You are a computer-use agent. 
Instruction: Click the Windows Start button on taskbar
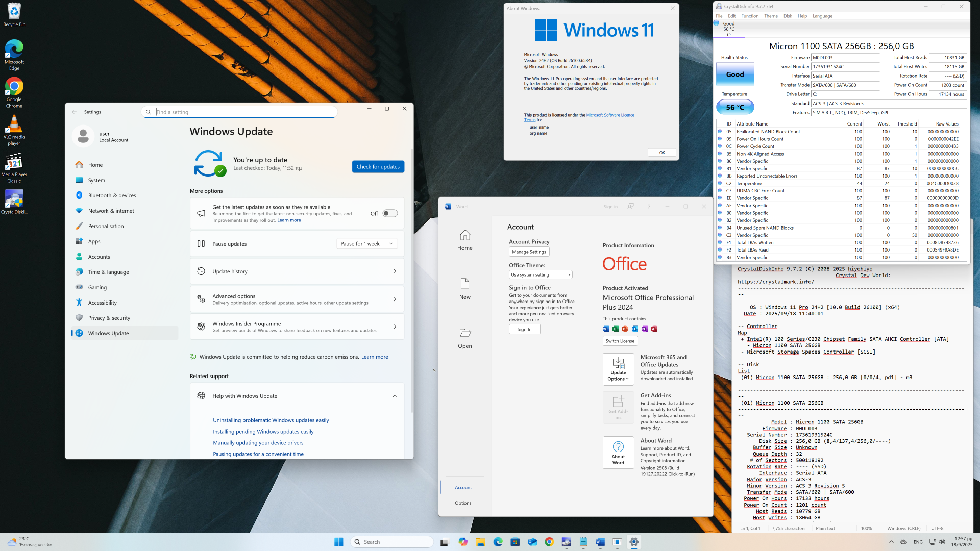338,542
